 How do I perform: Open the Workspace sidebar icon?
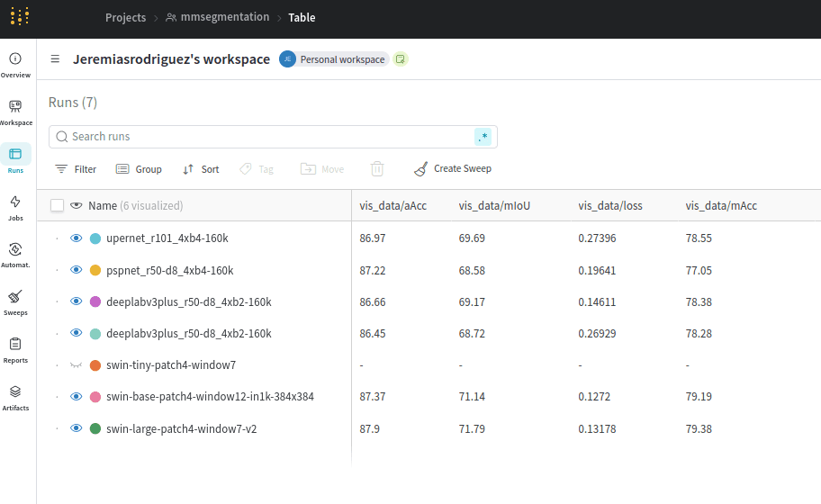coord(15,112)
